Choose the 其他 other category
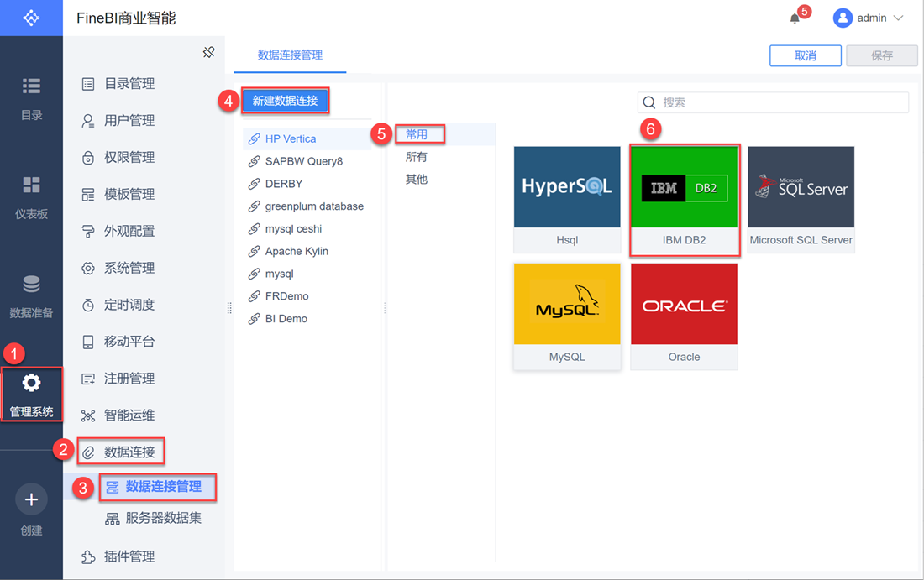Image resolution: width=924 pixels, height=580 pixels. coord(417,179)
